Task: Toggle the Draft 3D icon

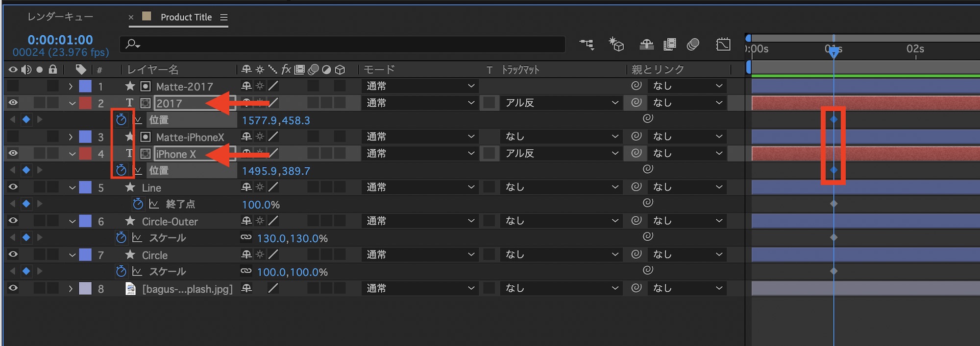Action: tap(616, 45)
